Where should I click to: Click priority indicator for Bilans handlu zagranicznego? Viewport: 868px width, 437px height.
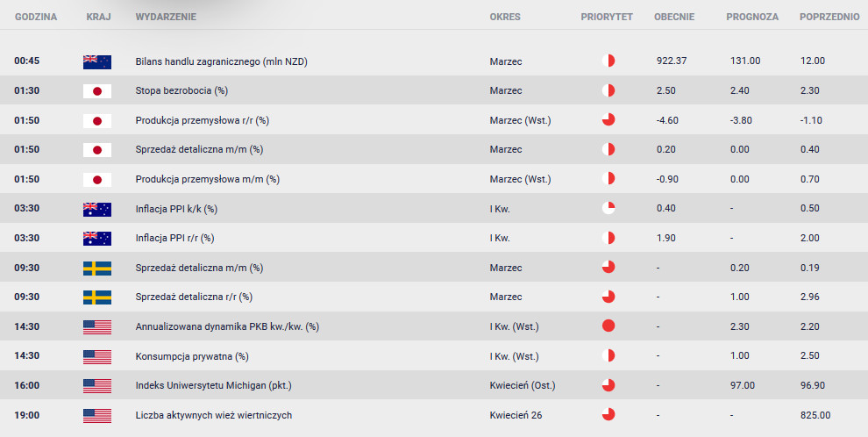(608, 61)
